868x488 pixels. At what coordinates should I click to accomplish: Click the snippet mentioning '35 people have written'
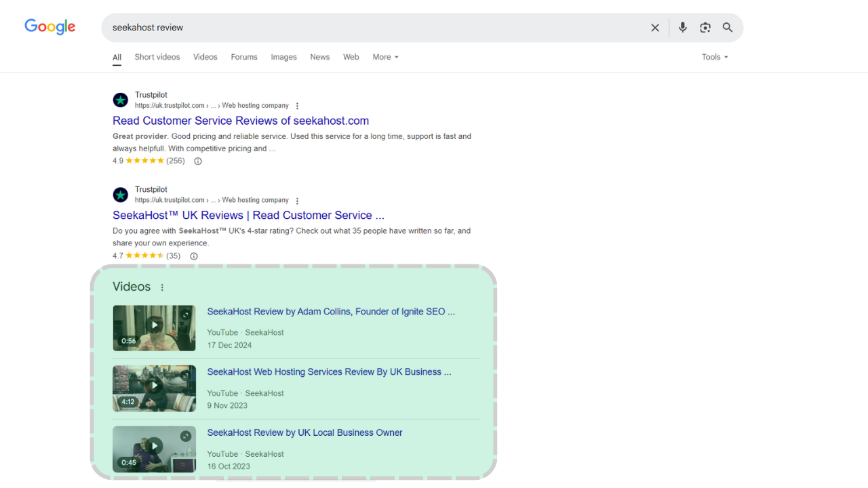(292, 237)
